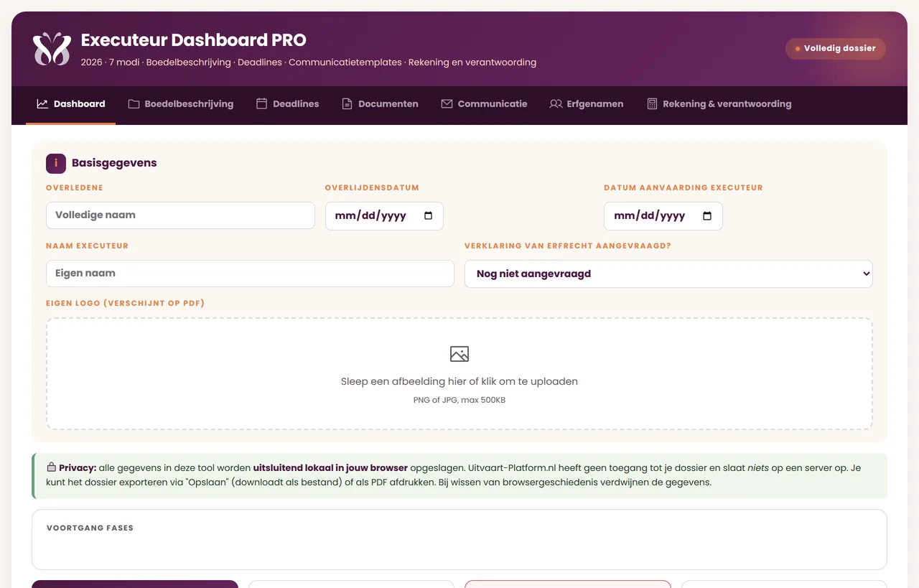Click the Voortgang fases heading

(x=90, y=528)
